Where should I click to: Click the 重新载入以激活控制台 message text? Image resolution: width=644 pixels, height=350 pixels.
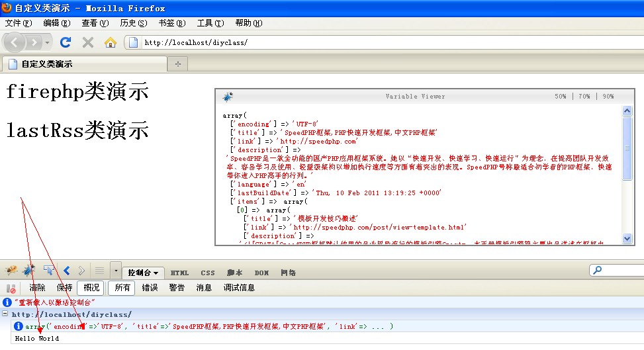[x=55, y=302]
